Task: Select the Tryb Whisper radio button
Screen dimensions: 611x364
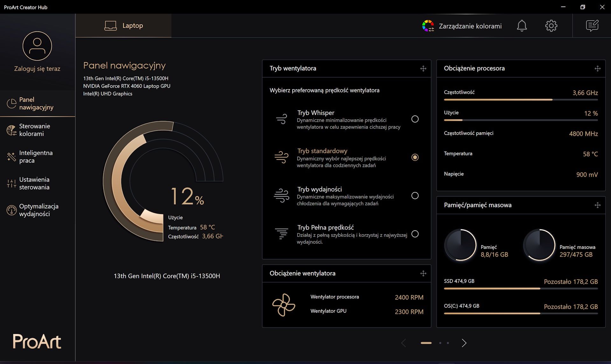Action: click(x=415, y=119)
